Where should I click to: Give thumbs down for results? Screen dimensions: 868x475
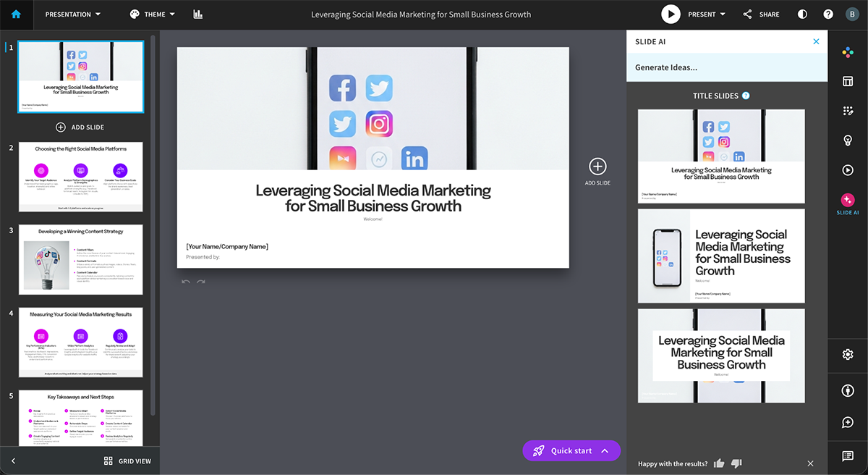coord(736,463)
